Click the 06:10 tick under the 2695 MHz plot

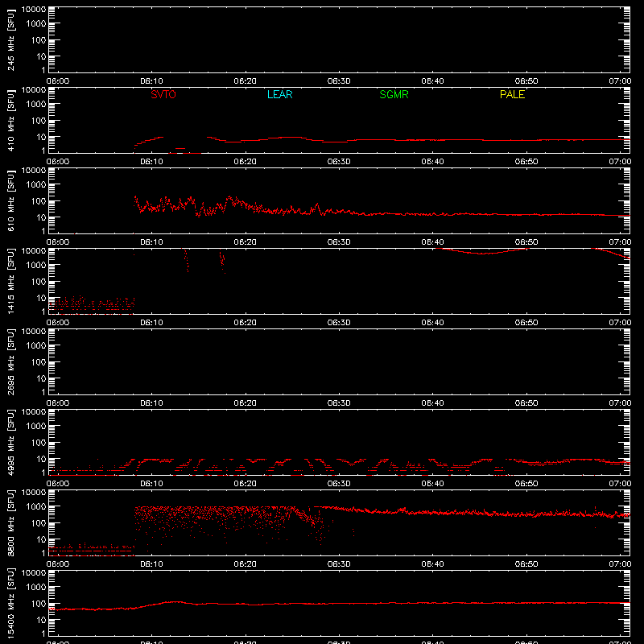151,403
